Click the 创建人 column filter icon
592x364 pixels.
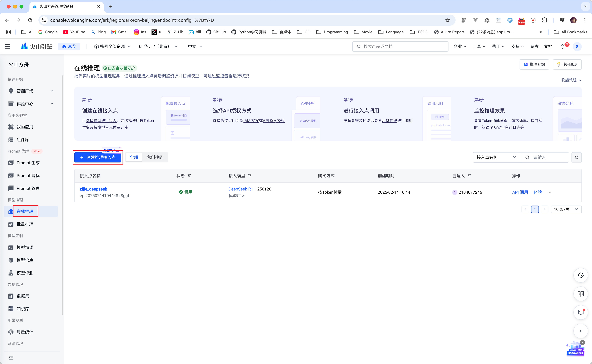click(469, 176)
